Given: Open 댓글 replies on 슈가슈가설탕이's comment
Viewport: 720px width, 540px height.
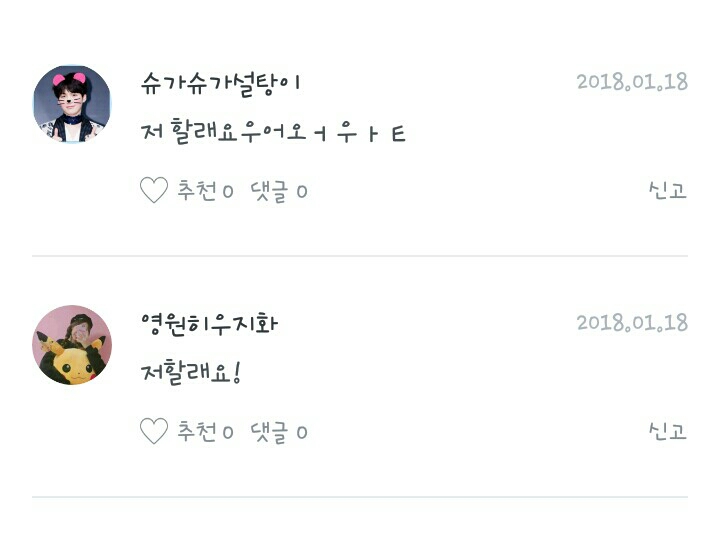Looking at the screenshot, I should click(269, 191).
